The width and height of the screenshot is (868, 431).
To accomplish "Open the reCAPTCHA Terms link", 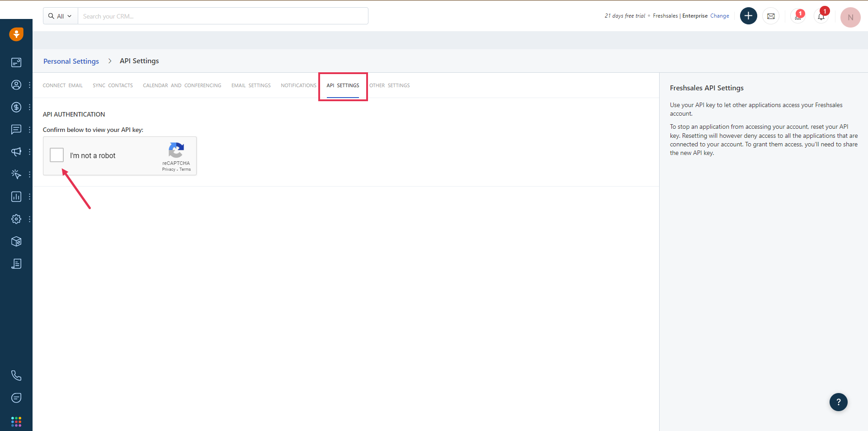I will tap(185, 169).
